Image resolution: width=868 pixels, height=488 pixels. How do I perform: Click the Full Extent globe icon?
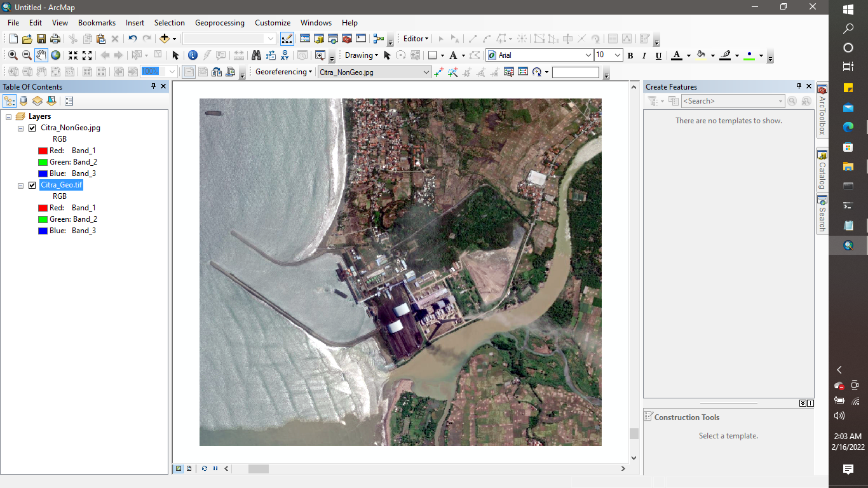56,55
